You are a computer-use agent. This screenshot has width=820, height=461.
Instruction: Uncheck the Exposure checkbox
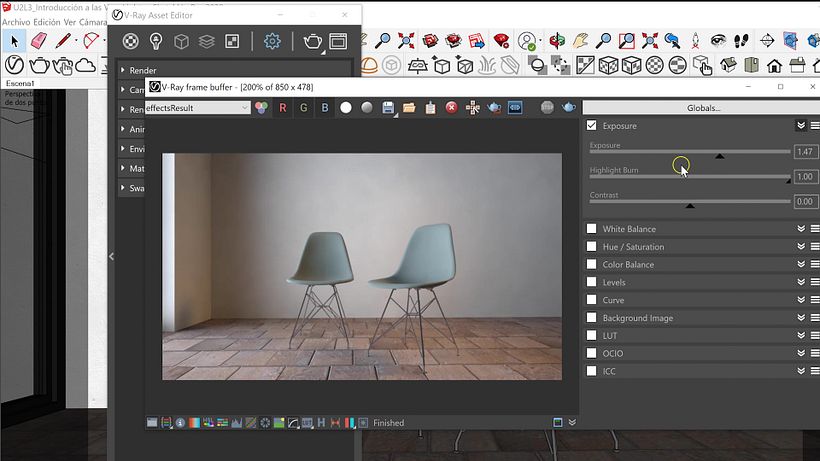(592, 126)
